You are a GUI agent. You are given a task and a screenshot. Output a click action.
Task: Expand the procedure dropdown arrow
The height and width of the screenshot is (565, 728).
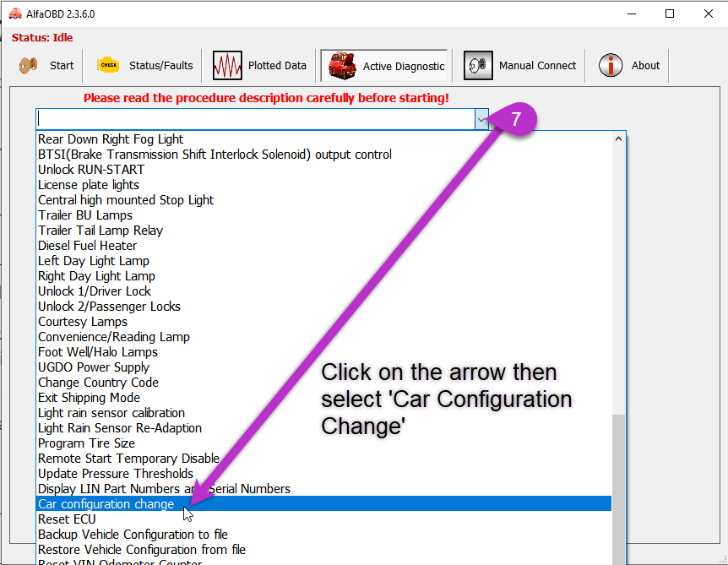tap(481, 119)
